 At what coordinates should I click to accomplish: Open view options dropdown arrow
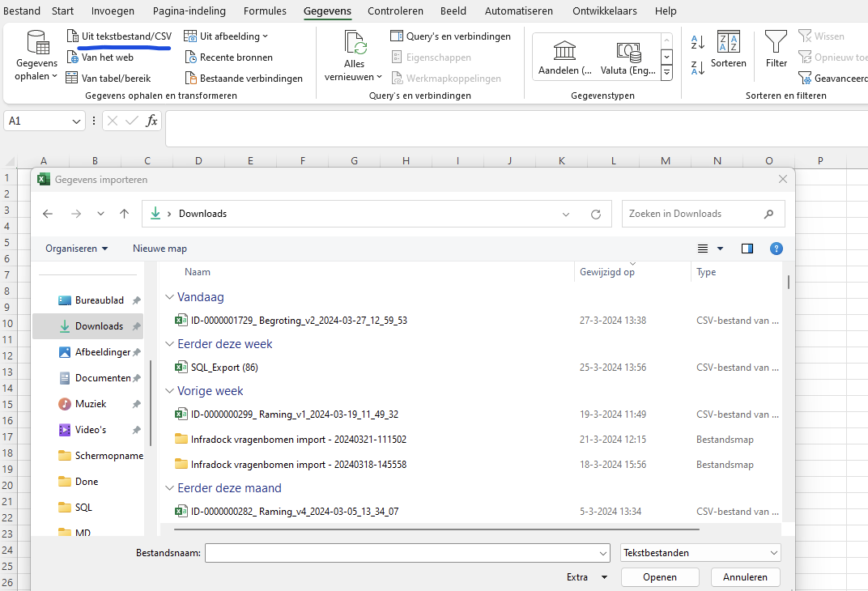point(720,249)
